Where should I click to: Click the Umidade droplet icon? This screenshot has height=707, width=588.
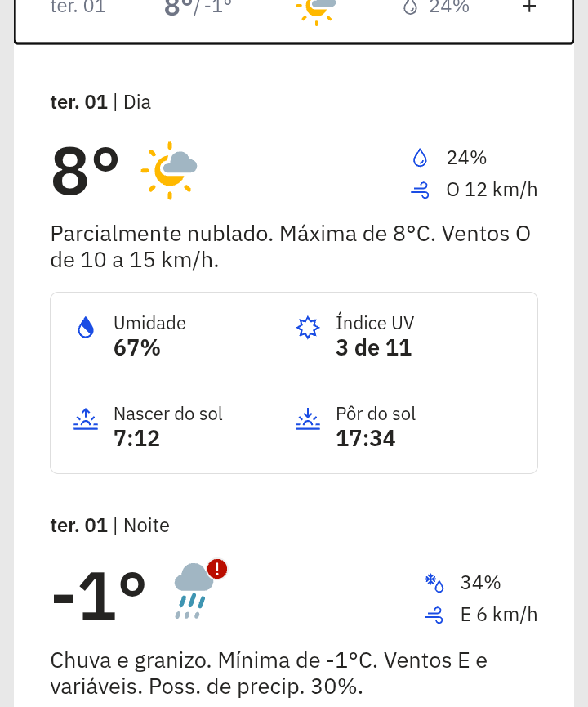coord(86,328)
